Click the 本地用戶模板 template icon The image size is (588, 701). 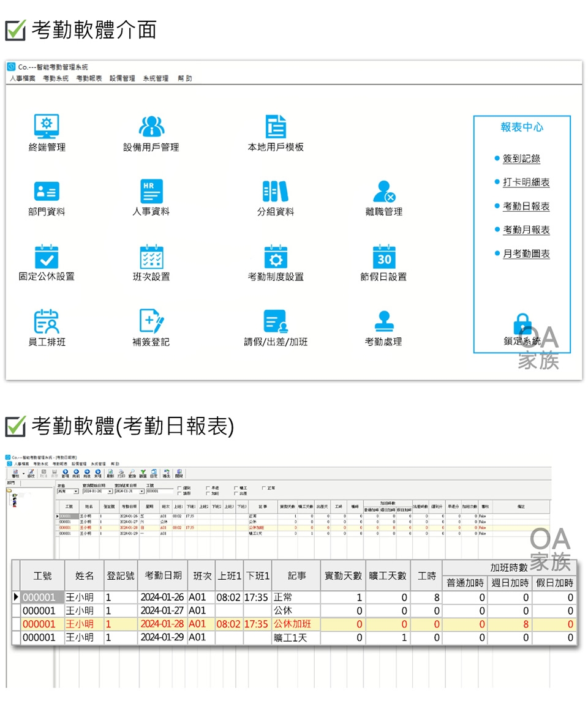pyautogui.click(x=275, y=126)
